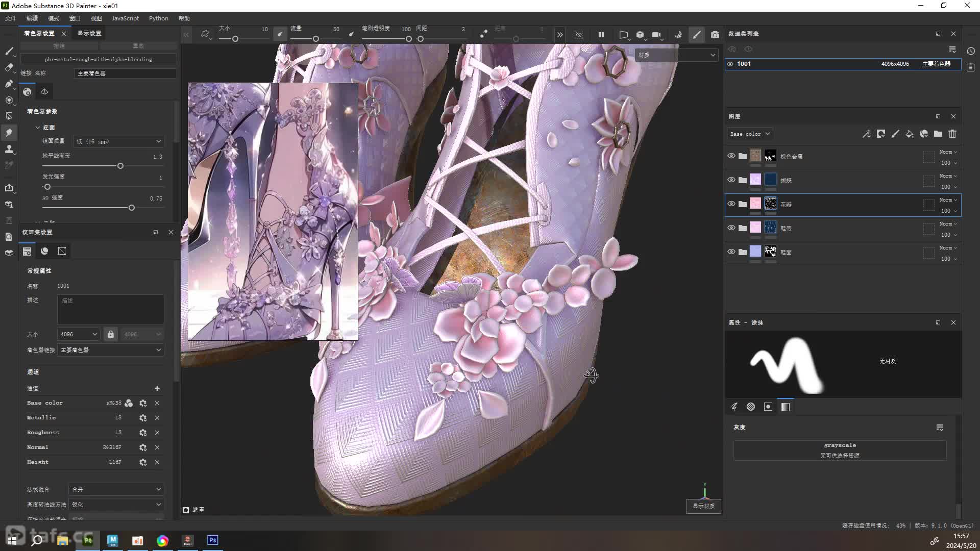Activate the painting mode brush icon in top toolbar

point(697,35)
